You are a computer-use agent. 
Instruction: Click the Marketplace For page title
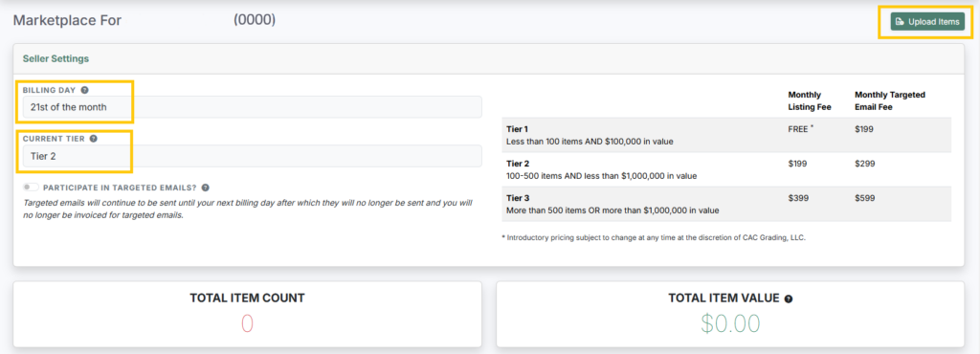(x=68, y=20)
